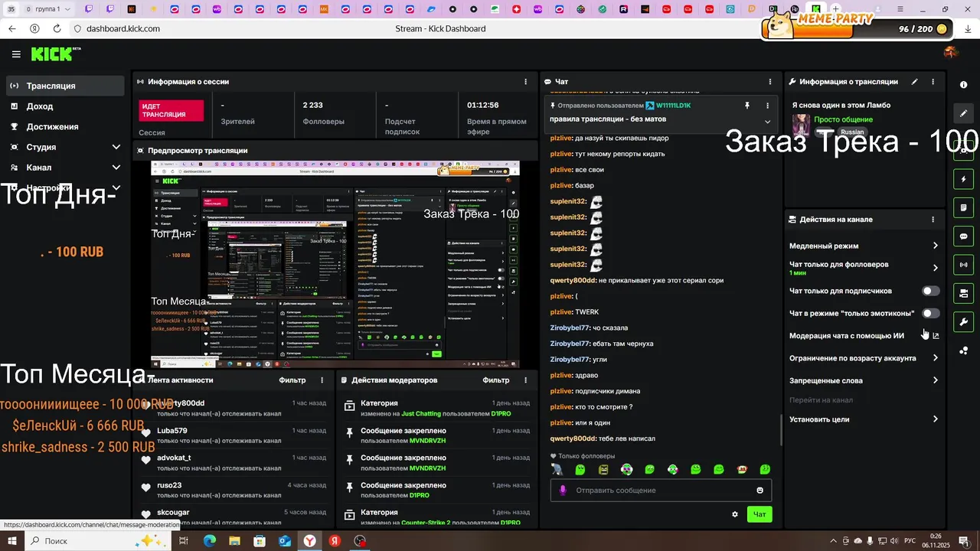Image resolution: width=980 pixels, height=551 pixels.
Task: Open the user avatar in top right
Action: point(951,53)
